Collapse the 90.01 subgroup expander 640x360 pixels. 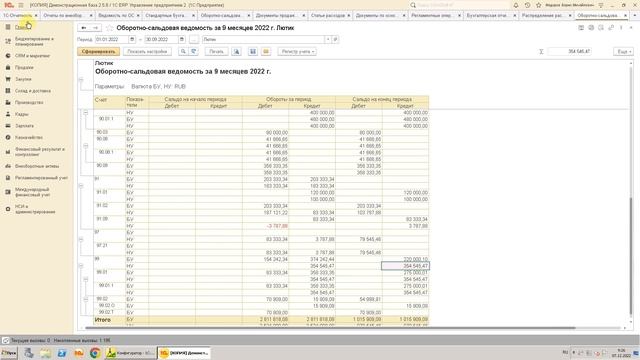[86, 113]
